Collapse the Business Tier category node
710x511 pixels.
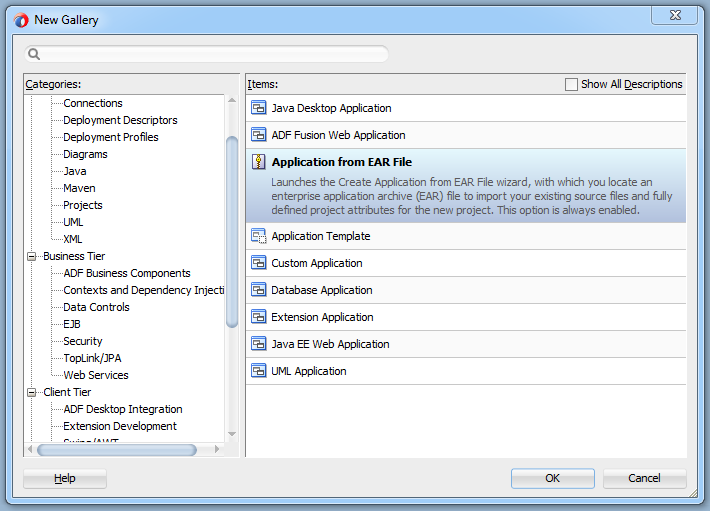click(31, 257)
